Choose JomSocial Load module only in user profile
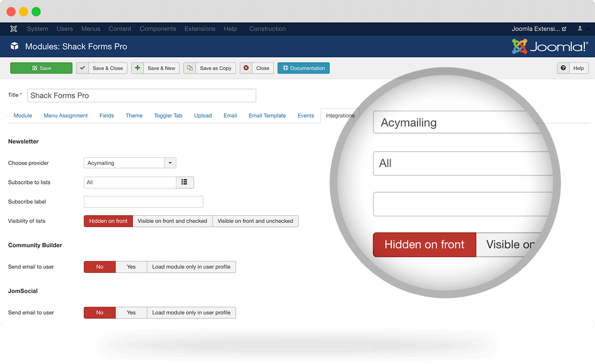Viewport: 595px width, 364px height. tap(191, 312)
